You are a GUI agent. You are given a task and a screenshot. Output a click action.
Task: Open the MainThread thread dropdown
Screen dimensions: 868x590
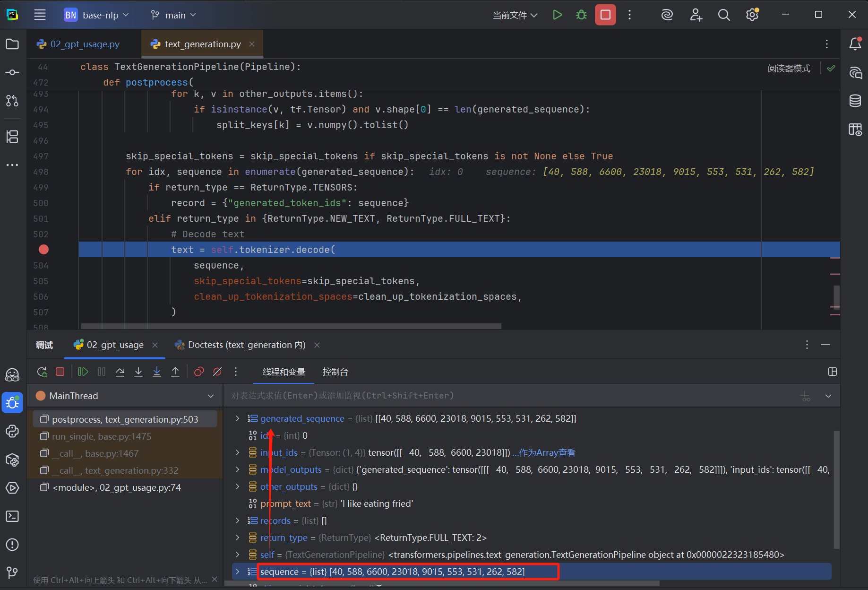[x=211, y=396]
